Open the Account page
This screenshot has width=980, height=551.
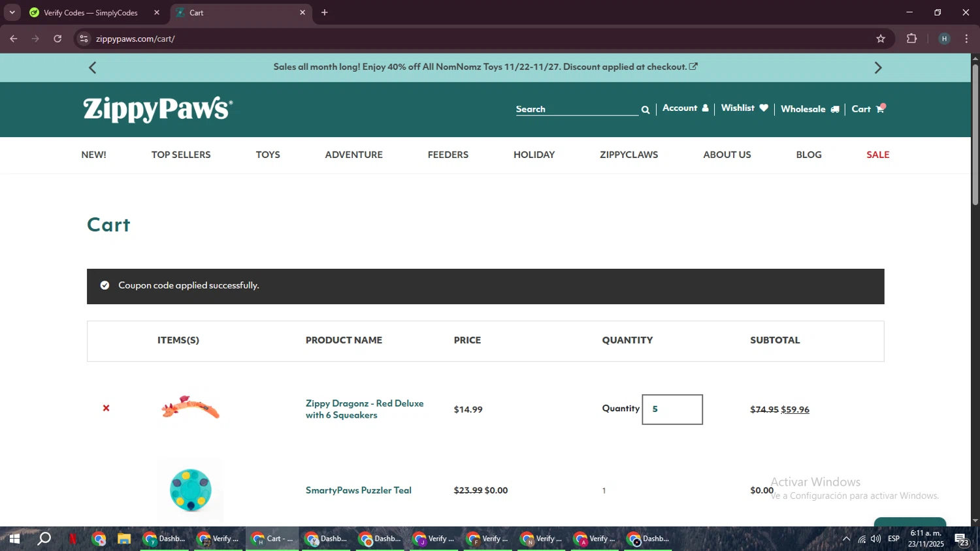(x=685, y=108)
